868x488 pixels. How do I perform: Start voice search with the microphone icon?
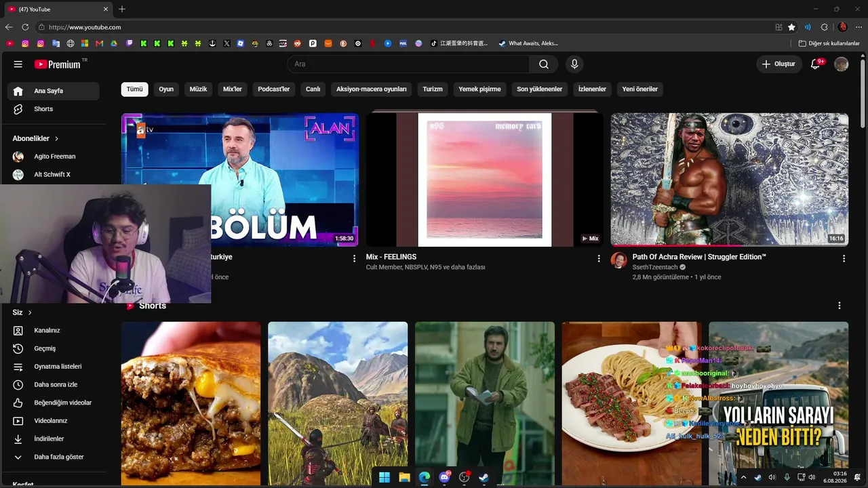pos(574,64)
